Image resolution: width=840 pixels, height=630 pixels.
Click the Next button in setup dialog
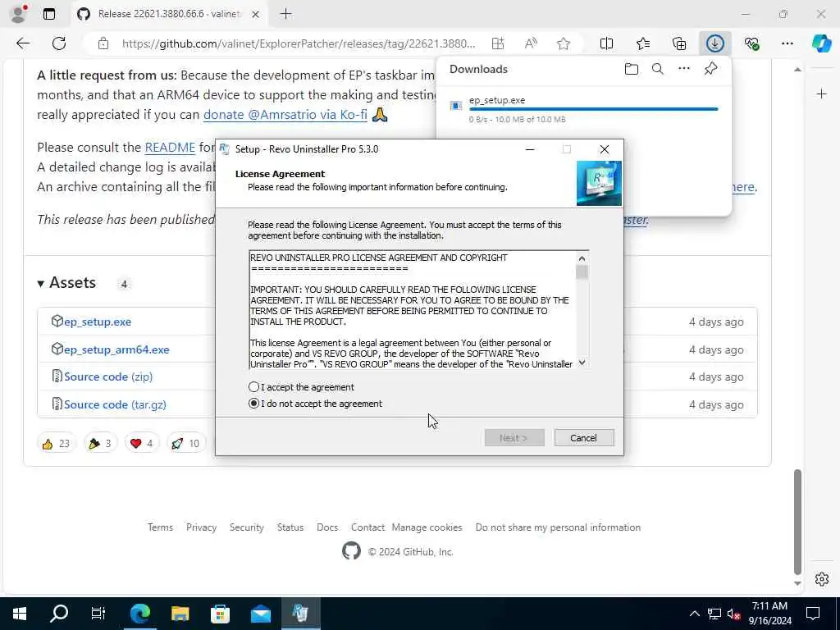click(514, 438)
